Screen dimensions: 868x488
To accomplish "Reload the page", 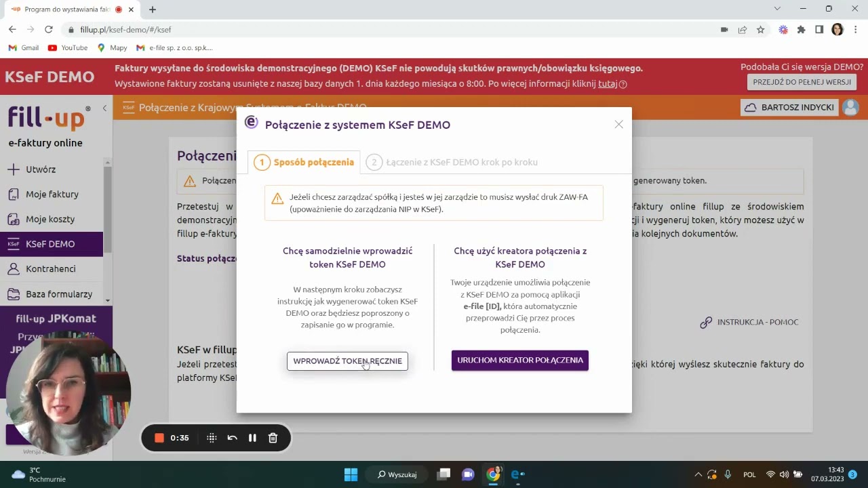I will point(49,30).
